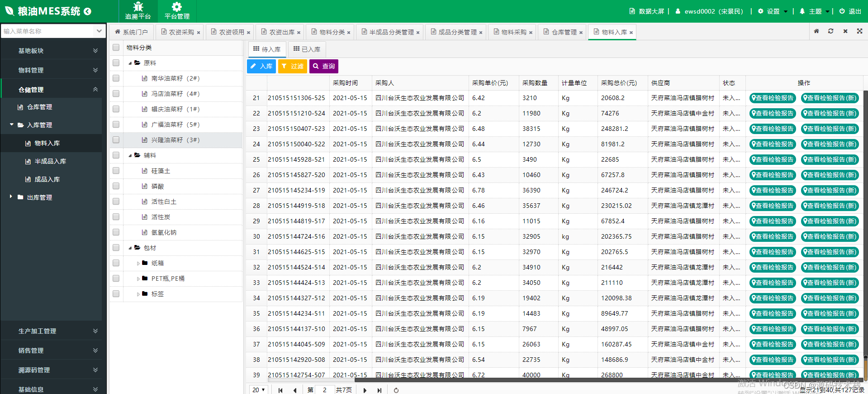868x394 pixels.
Task: Click 查看检验报告 for row 30
Action: (773, 236)
